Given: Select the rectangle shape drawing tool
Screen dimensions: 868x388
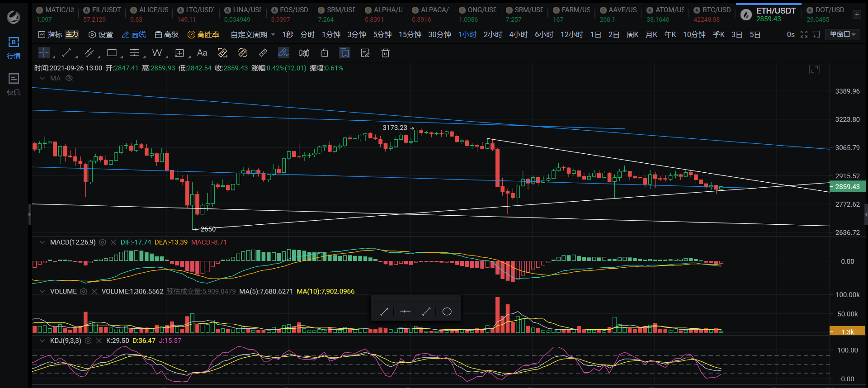Looking at the screenshot, I should click(112, 53).
